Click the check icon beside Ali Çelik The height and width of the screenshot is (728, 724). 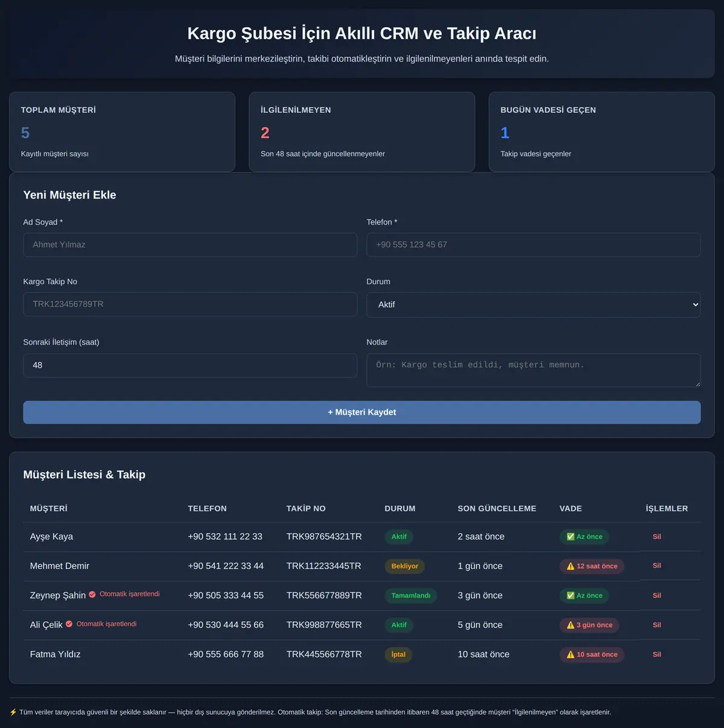click(69, 624)
